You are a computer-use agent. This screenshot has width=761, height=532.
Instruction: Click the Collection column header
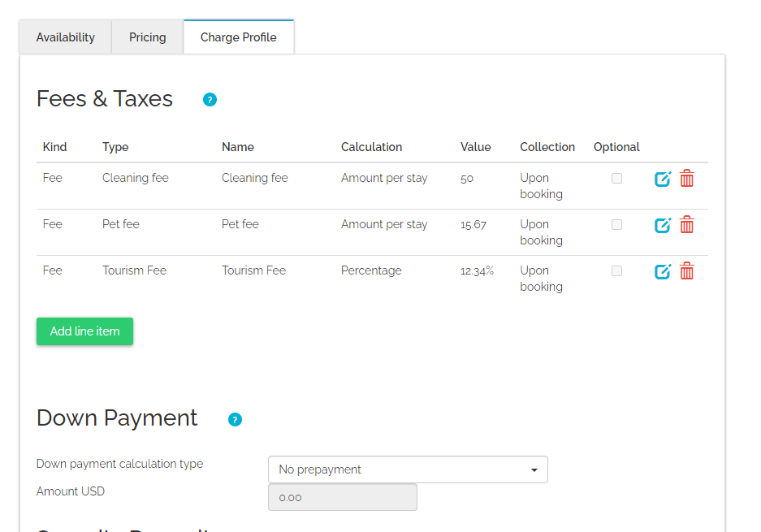tap(547, 147)
